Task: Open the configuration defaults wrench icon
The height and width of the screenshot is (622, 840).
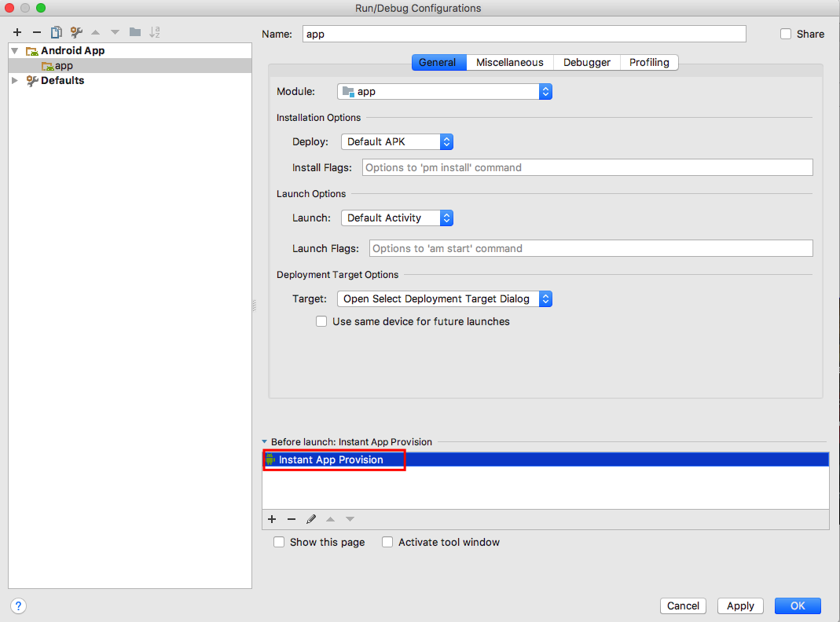Action: point(76,32)
